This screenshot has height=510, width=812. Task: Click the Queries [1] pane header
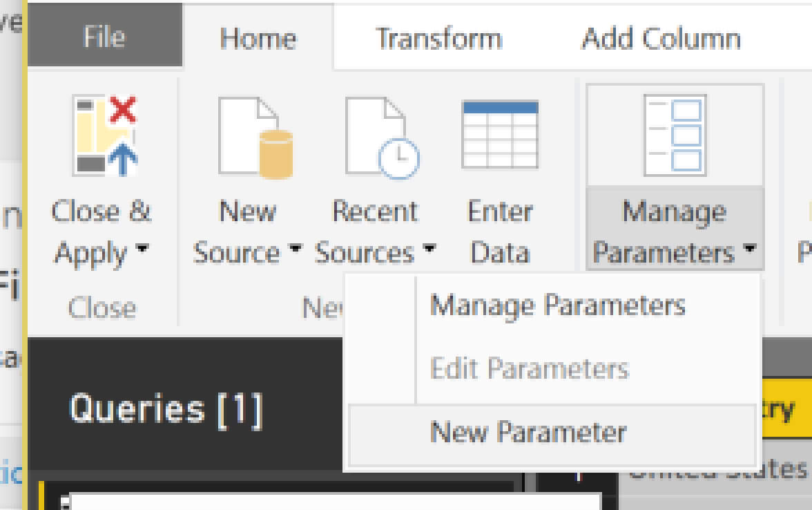(166, 410)
